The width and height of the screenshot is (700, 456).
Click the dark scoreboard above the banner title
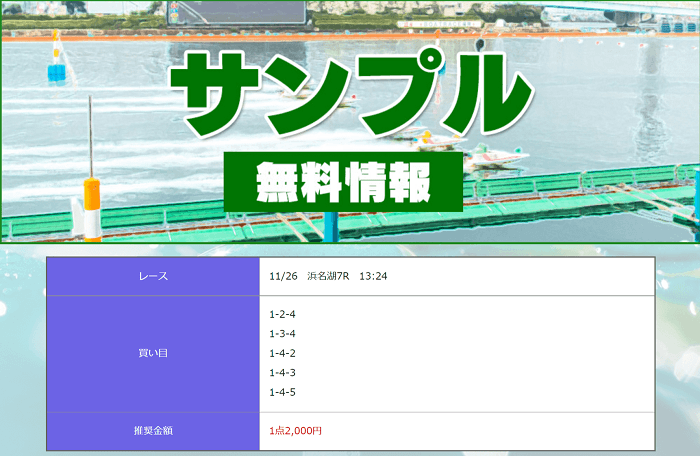[x=240, y=12]
